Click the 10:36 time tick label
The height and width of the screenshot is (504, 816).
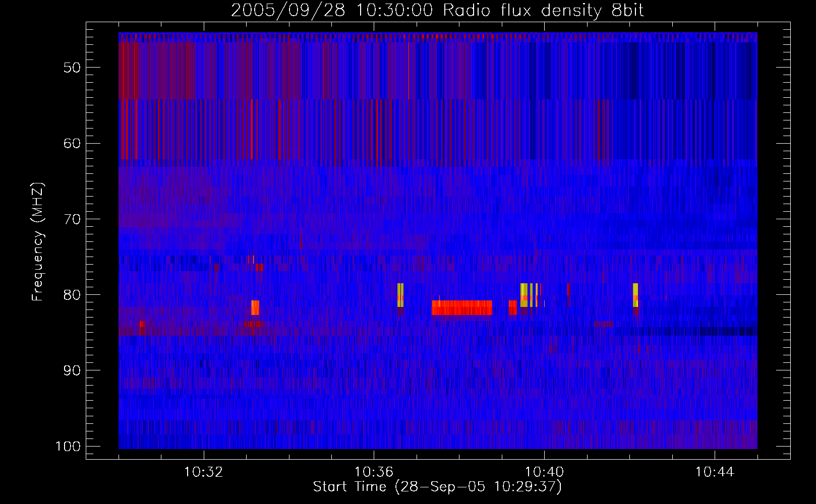[x=374, y=472]
